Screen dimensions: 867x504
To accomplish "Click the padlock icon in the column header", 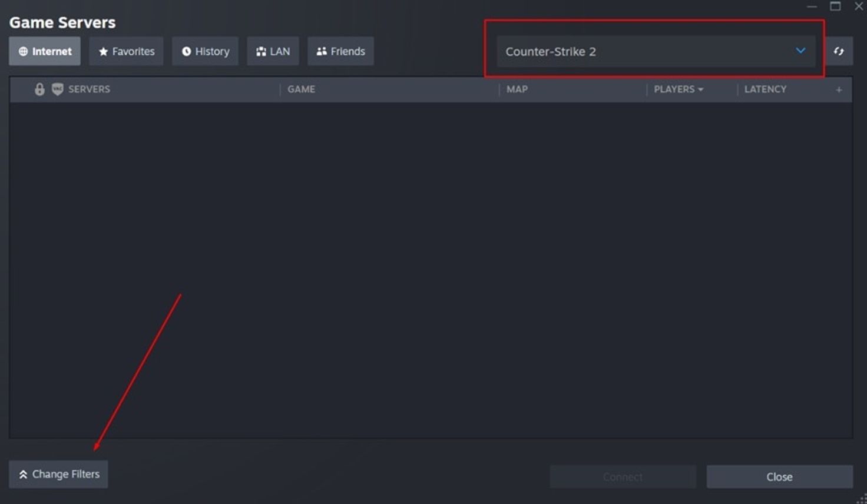I will coord(39,89).
